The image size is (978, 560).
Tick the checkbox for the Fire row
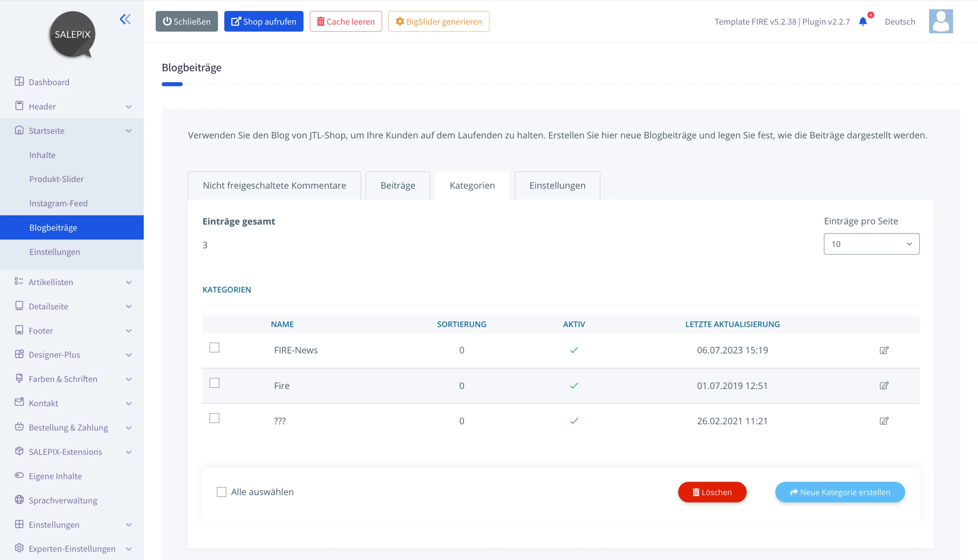[x=214, y=383]
